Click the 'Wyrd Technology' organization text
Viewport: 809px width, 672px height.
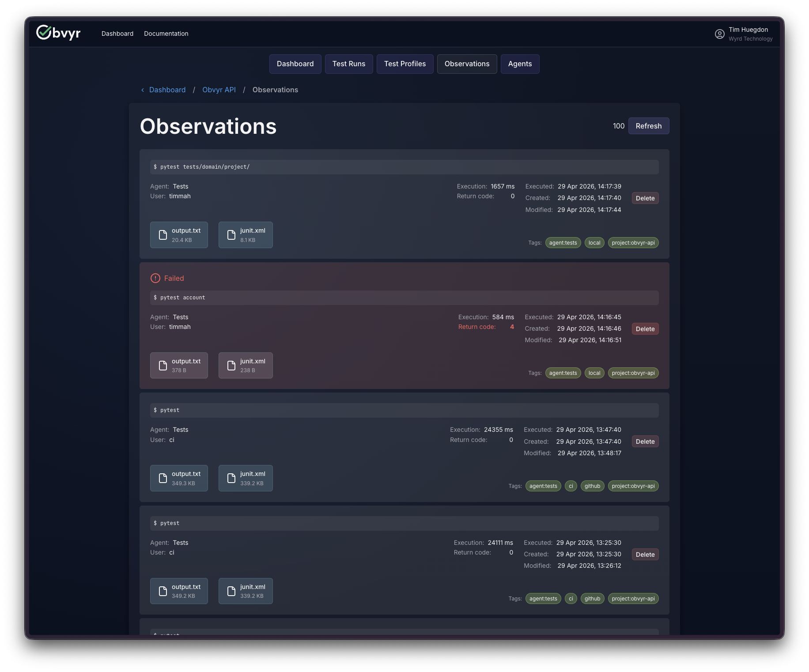click(751, 39)
